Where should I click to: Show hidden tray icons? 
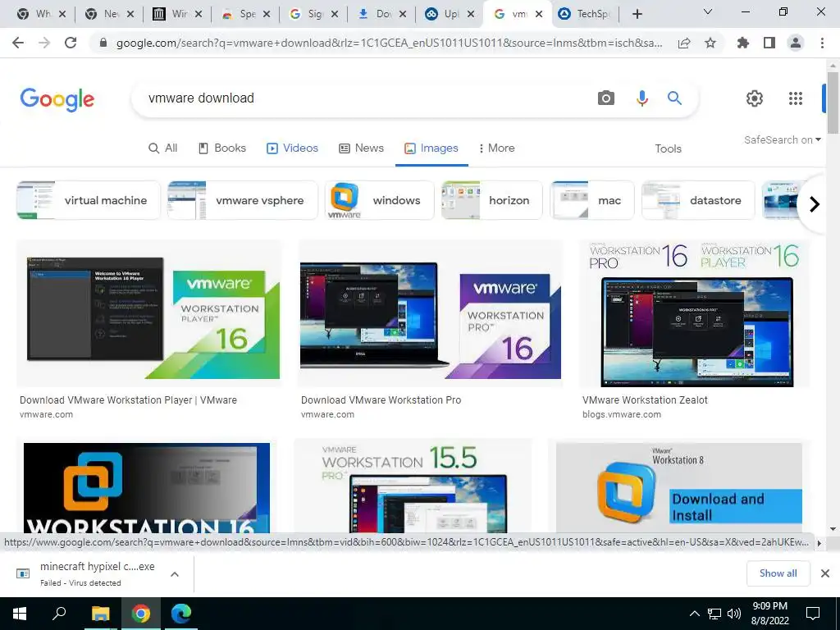click(x=694, y=614)
